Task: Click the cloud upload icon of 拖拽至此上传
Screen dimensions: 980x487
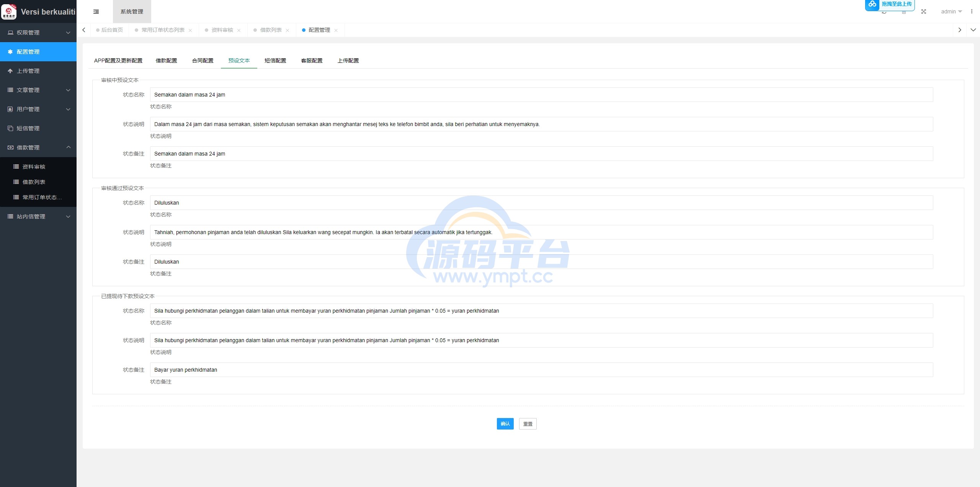Action: click(x=872, y=4)
